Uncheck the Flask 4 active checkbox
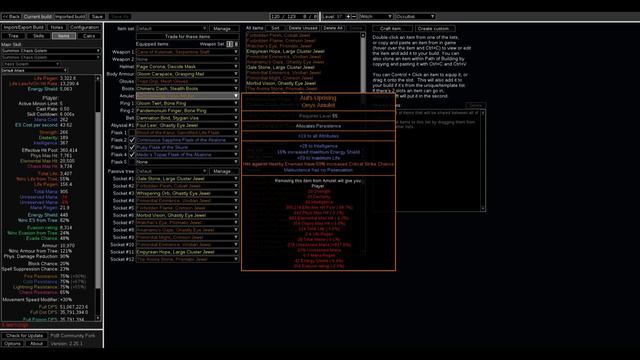 (132, 155)
